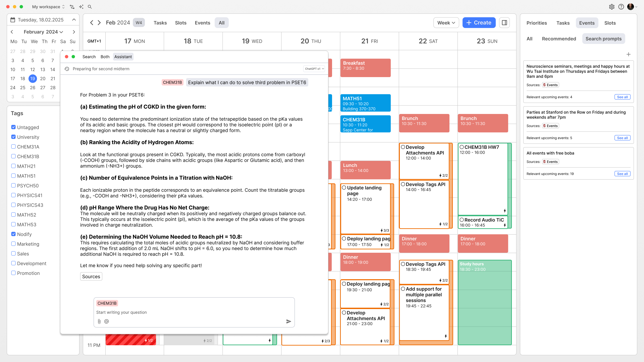Click the question input field
644x362 pixels.
[x=194, y=312]
